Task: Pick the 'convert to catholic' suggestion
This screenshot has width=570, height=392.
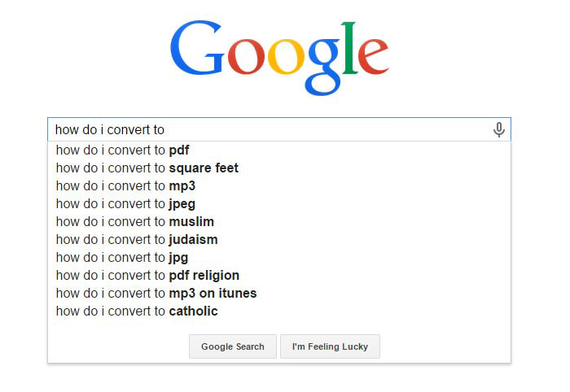Action: click(x=279, y=311)
